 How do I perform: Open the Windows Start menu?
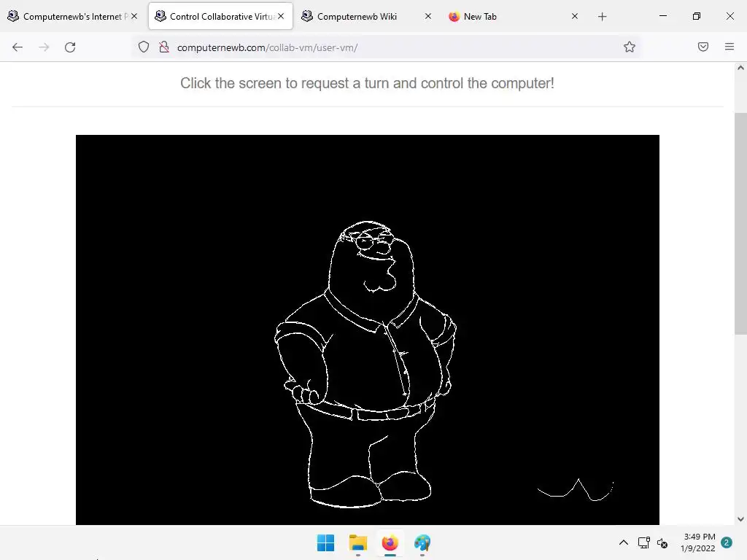point(326,542)
